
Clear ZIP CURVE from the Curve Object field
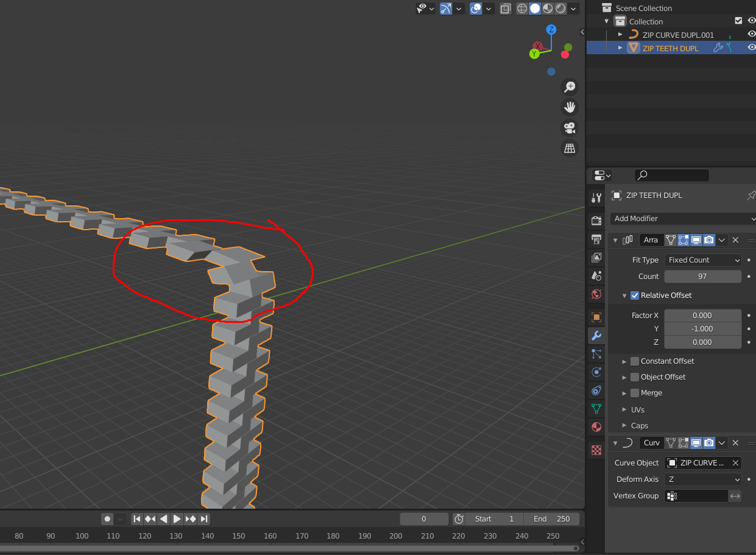(735, 462)
